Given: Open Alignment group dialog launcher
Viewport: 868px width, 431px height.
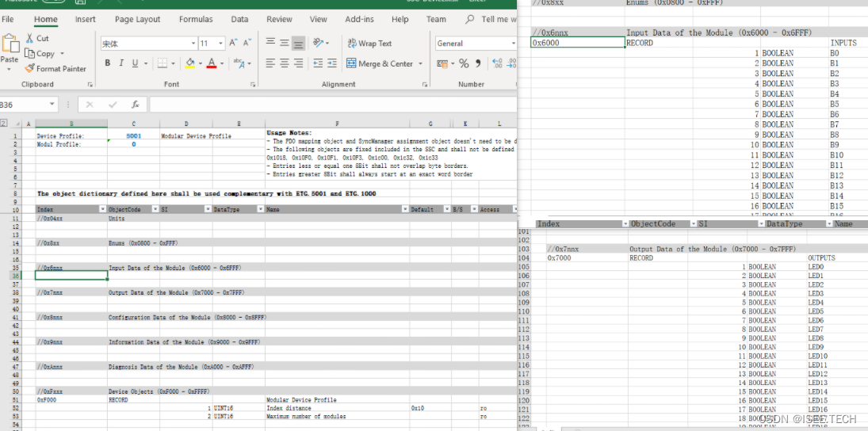Looking at the screenshot, I should 425,85.
